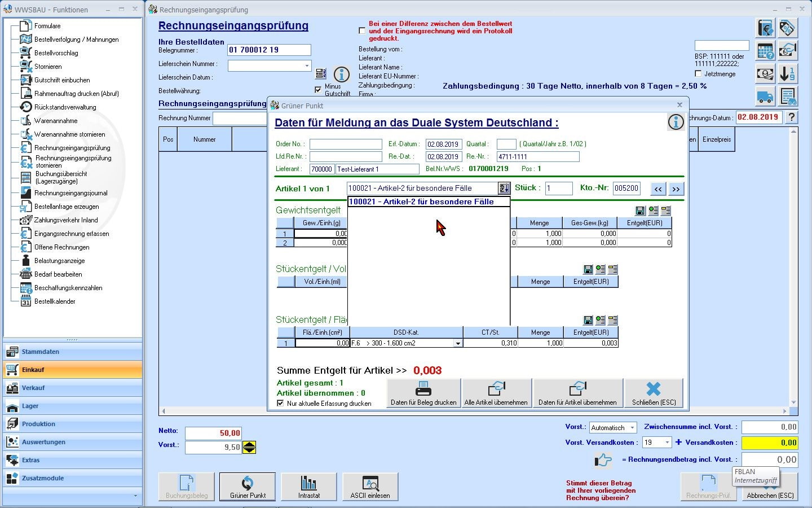Image resolution: width=812 pixels, height=508 pixels.
Task: Toggle the Minus Gutschrift checkbox
Action: 318,90
